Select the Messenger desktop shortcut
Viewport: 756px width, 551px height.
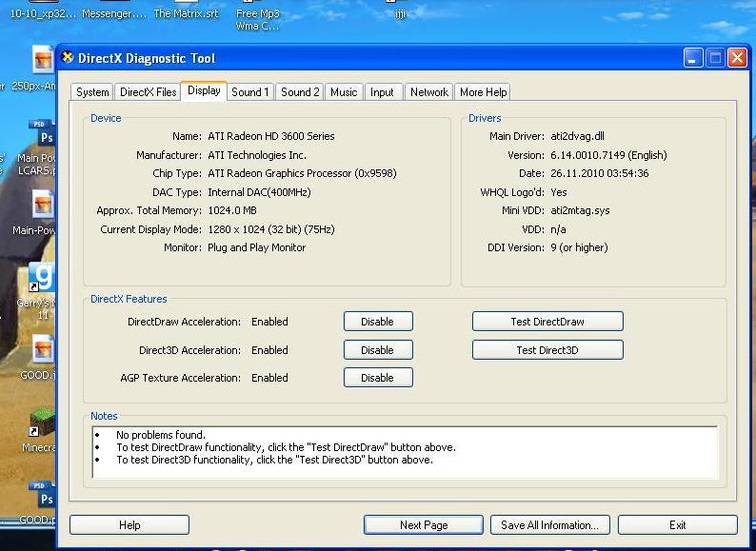click(114, 13)
